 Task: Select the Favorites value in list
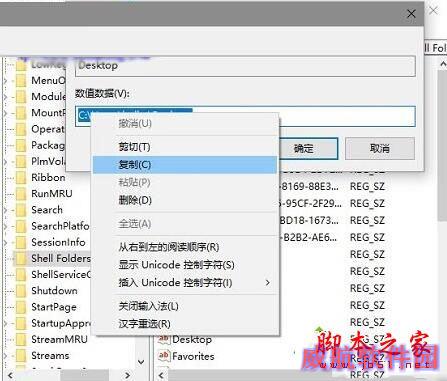[193, 356]
